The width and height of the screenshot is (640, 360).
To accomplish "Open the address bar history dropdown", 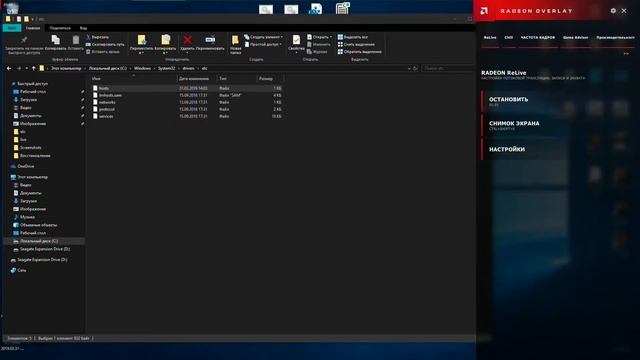I will click(409, 69).
